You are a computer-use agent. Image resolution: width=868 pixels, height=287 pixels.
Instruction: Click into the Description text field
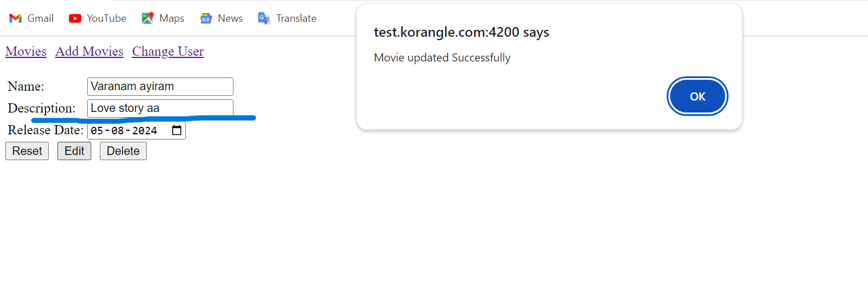(160, 108)
